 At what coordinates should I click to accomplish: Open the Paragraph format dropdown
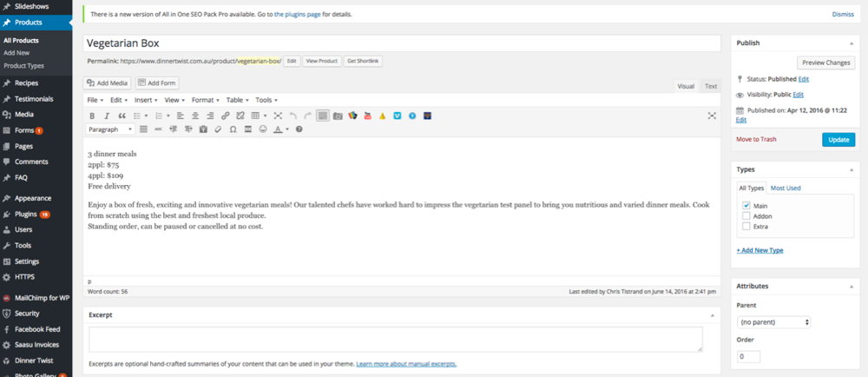110,129
